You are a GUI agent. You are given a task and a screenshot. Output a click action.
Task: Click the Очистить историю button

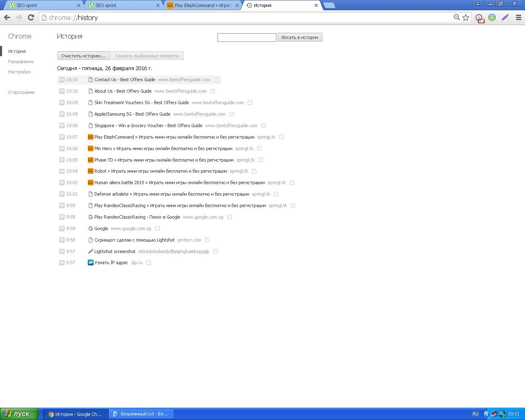(x=83, y=56)
